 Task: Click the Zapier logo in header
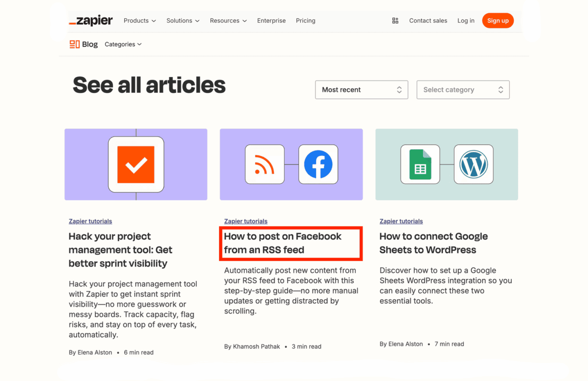91,20
